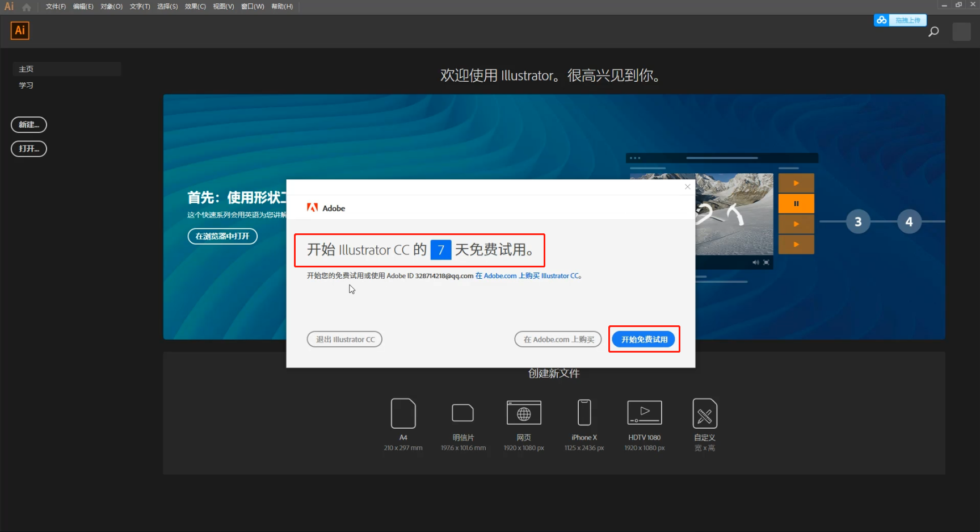Image resolution: width=980 pixels, height=532 pixels.
Task: Select the 主页 sidebar tab
Action: [67, 69]
